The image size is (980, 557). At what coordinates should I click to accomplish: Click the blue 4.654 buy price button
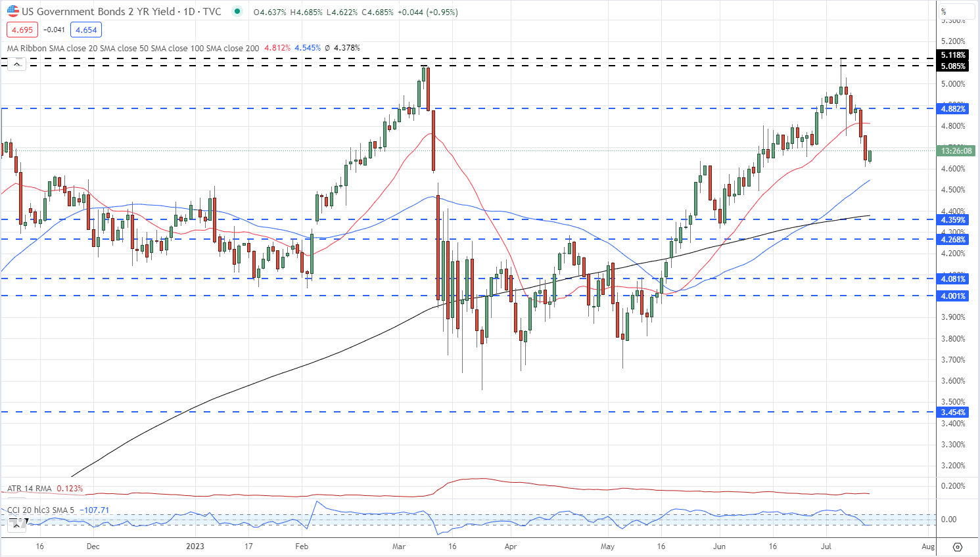86,30
